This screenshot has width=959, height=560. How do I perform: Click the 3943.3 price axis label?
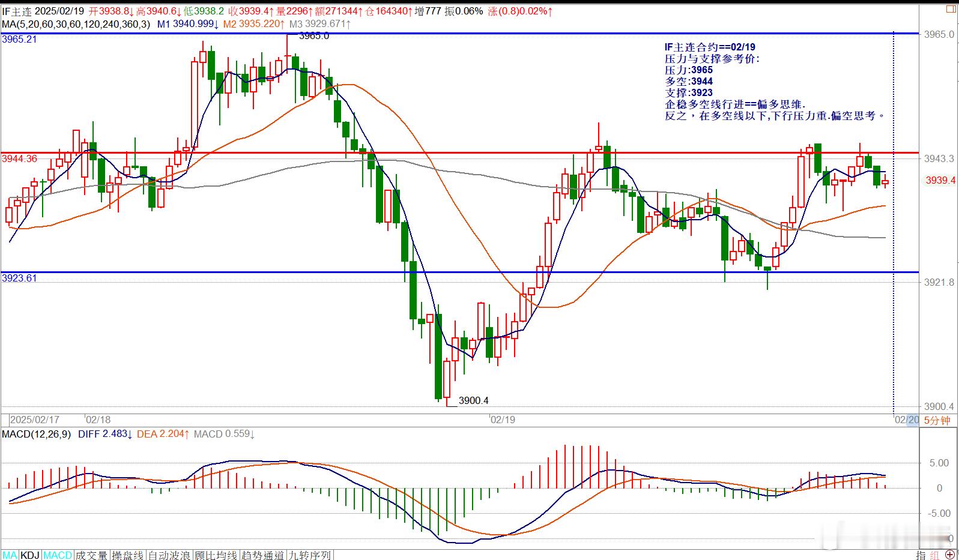(x=940, y=159)
